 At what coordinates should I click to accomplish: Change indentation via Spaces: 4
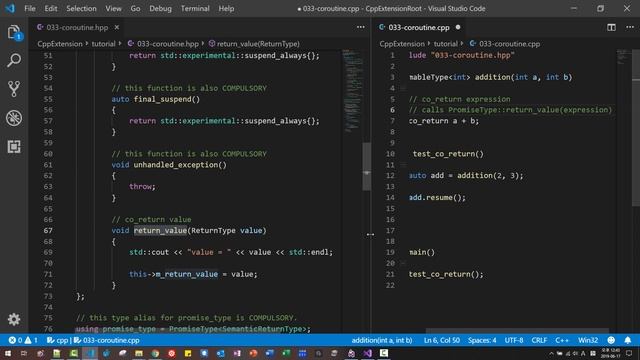coord(482,340)
